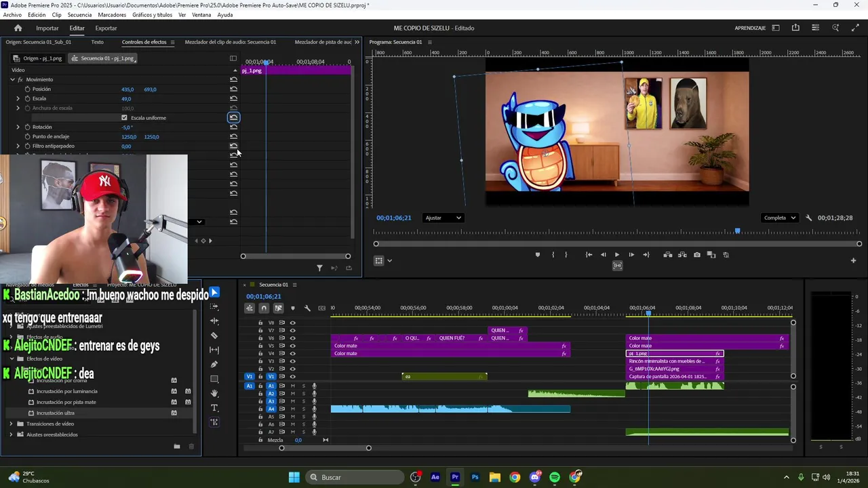Open the Secuencia menu
Viewport: 868px width, 488px height.
[x=80, y=15]
